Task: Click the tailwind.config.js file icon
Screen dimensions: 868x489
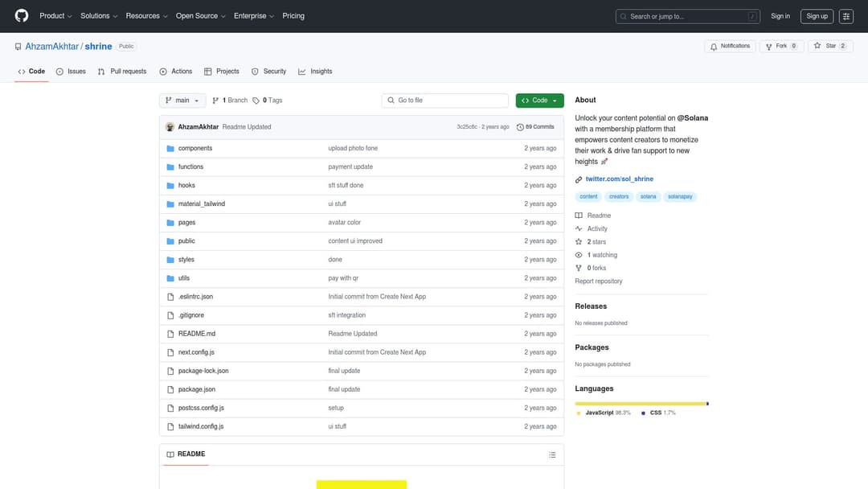Action: pos(170,426)
